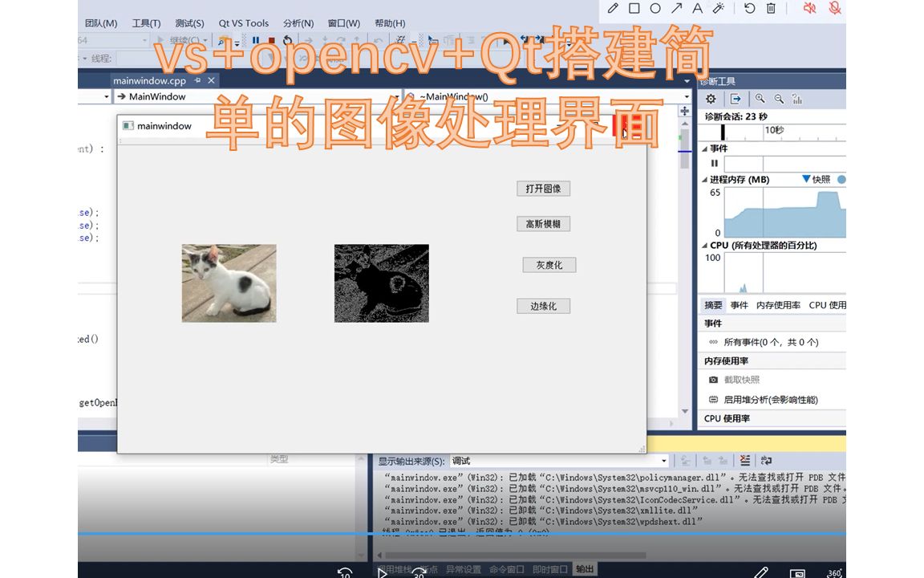Click the export report icon in 诊断工具
The width and height of the screenshot is (924, 578).
coord(734,98)
